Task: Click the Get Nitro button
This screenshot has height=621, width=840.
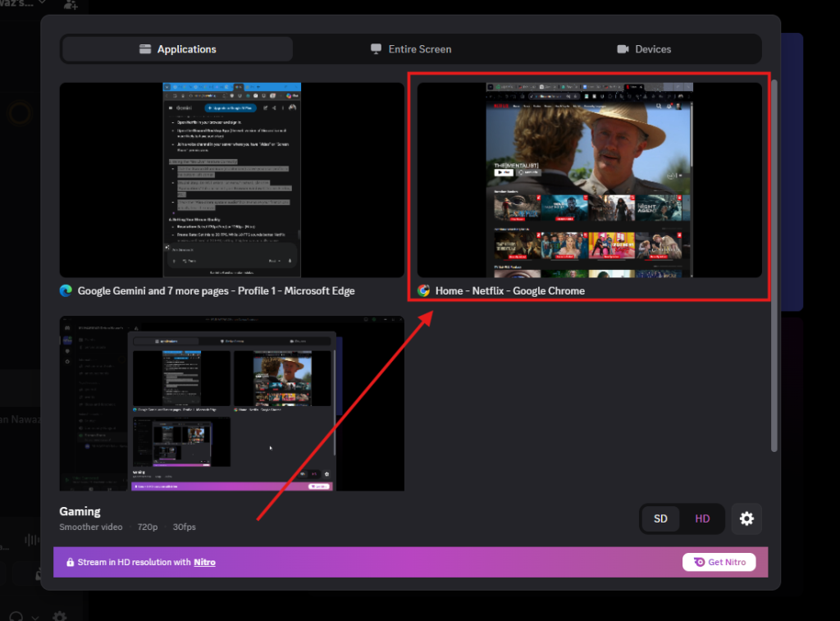Action: pos(719,562)
